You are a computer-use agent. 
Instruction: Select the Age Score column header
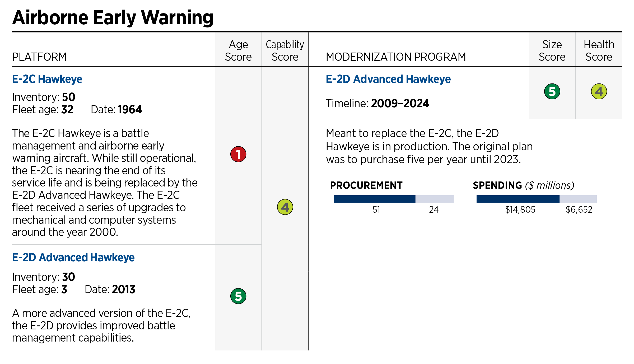coord(238,51)
